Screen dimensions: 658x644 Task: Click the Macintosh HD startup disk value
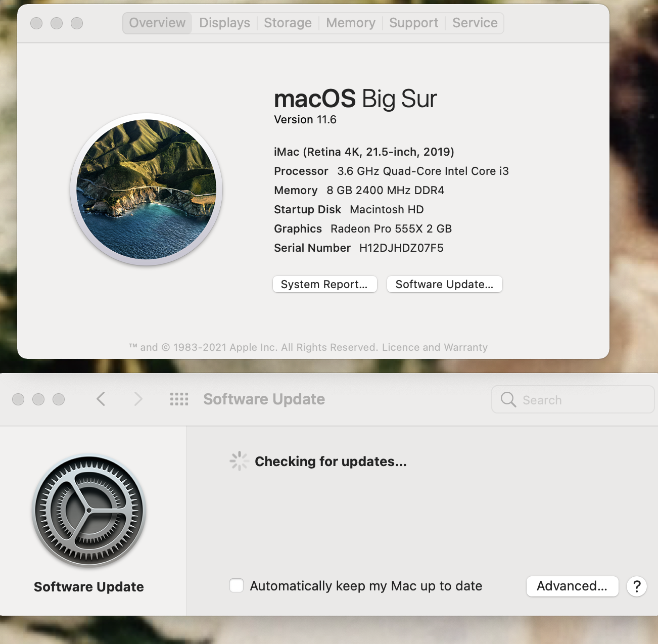tap(387, 210)
